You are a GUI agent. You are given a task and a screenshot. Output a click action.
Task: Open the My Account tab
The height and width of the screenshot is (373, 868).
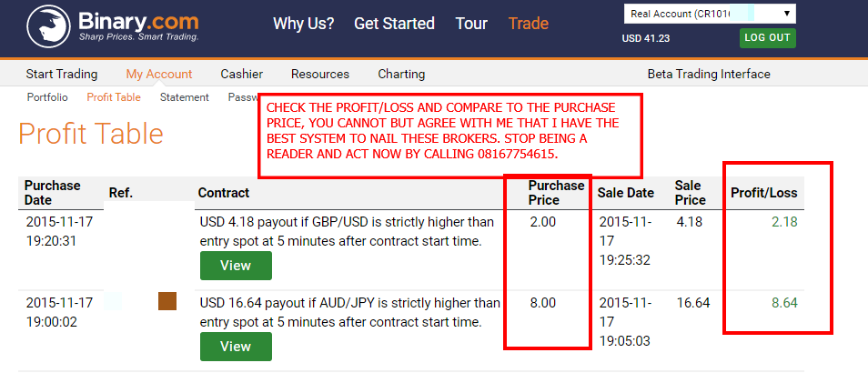point(159,75)
